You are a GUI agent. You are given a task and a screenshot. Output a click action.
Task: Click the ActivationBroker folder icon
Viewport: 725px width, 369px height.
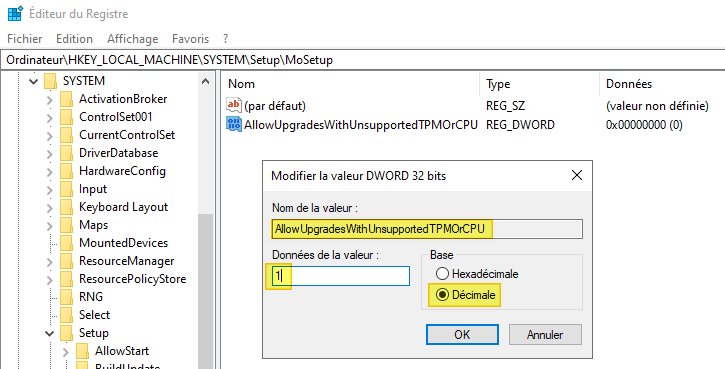tap(67, 99)
